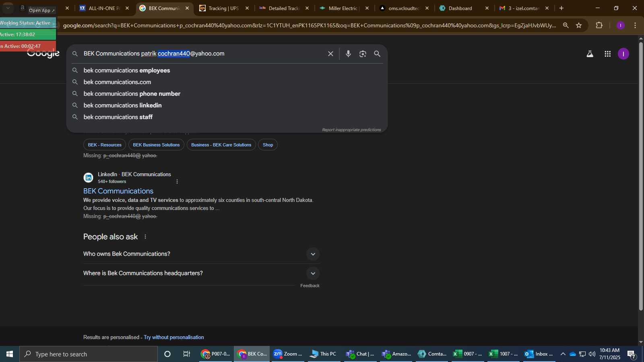Open Cortana circle on taskbar
644x362 pixels.
pyautogui.click(x=167, y=354)
